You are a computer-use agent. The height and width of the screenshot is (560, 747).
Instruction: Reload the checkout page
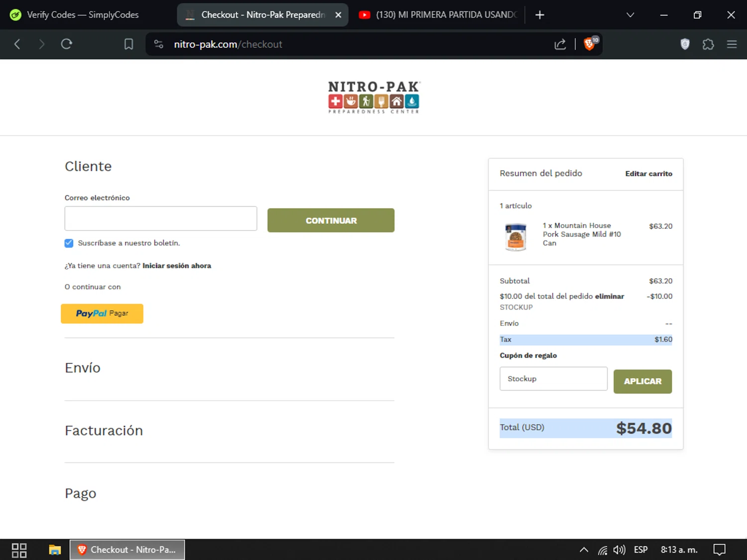tap(67, 44)
